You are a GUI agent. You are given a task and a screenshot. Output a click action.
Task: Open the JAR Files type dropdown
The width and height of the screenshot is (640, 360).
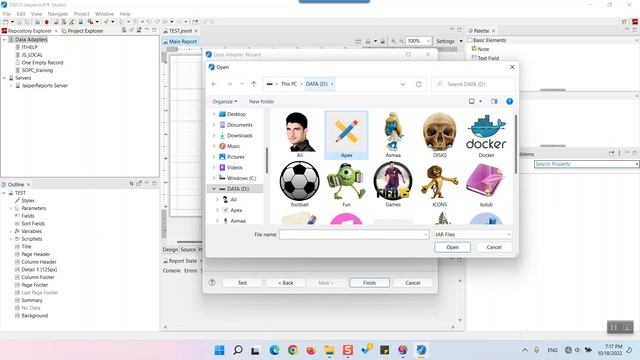473,234
